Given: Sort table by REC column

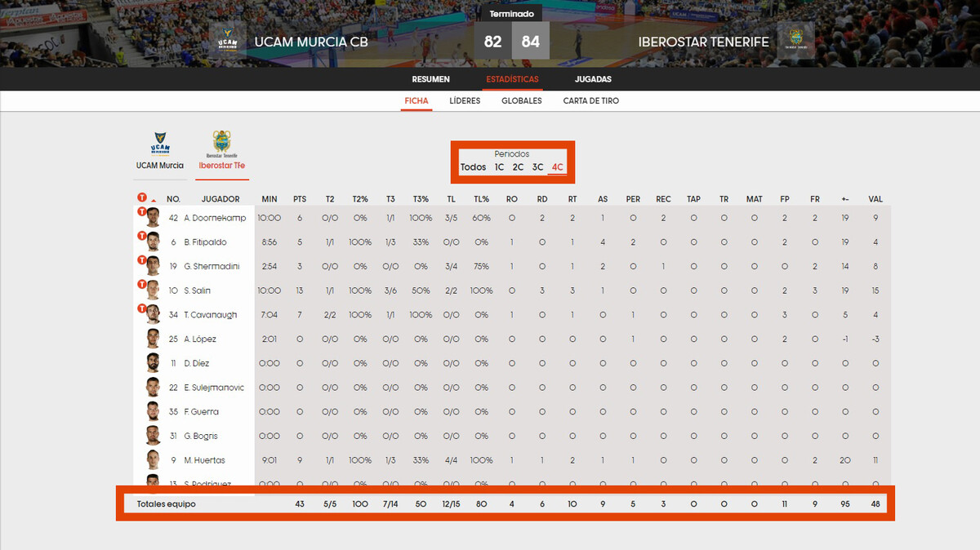Looking at the screenshot, I should 663,199.
